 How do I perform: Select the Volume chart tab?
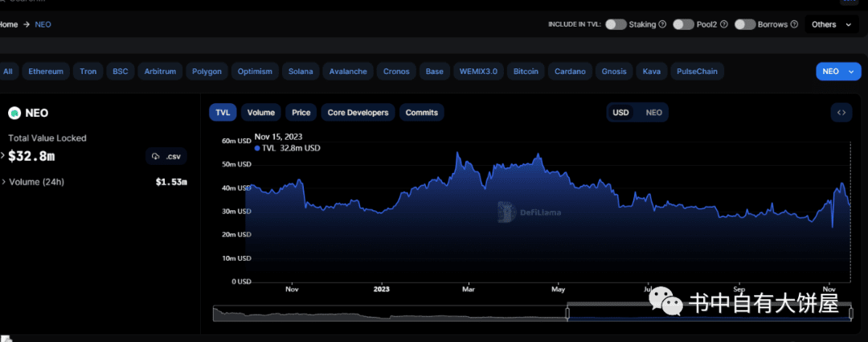point(260,113)
